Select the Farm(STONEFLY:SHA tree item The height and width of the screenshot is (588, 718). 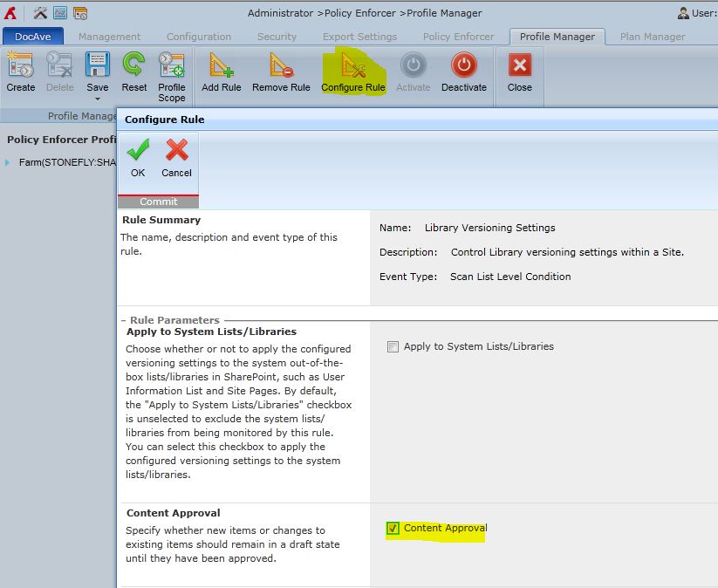[67, 162]
